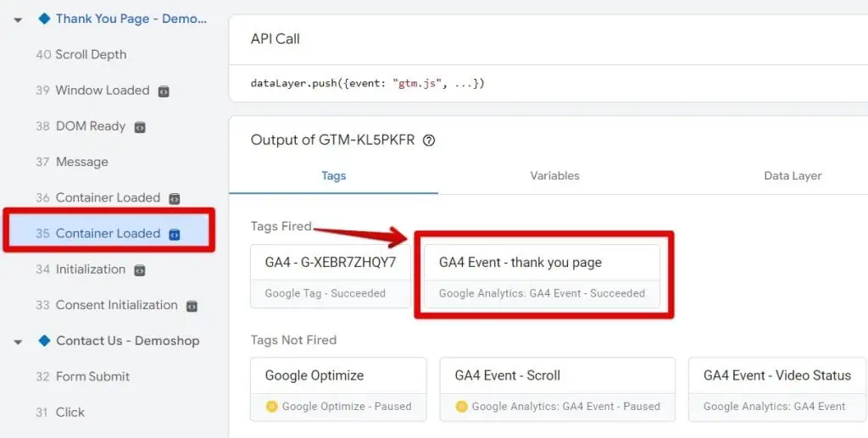Select the 40 Scroll Depth event
The height and width of the screenshot is (438, 868).
pyautogui.click(x=91, y=54)
